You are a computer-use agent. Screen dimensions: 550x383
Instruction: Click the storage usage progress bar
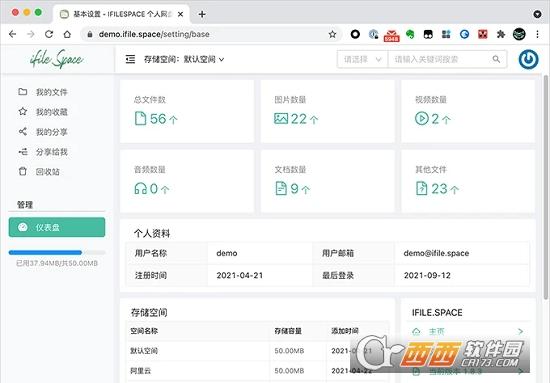pos(57,252)
